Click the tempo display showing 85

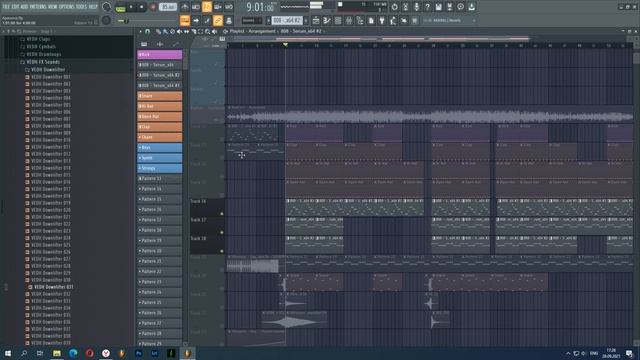click(x=168, y=7)
